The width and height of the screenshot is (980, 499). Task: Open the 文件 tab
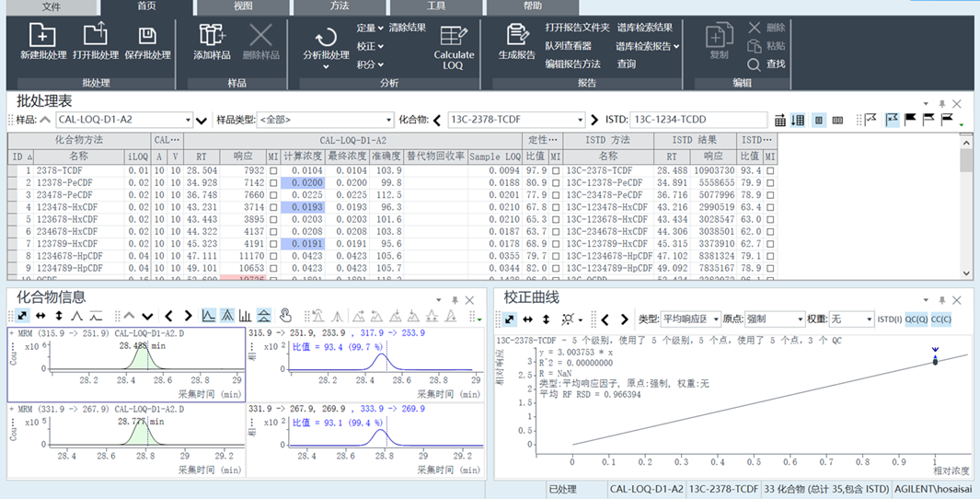[x=52, y=6]
